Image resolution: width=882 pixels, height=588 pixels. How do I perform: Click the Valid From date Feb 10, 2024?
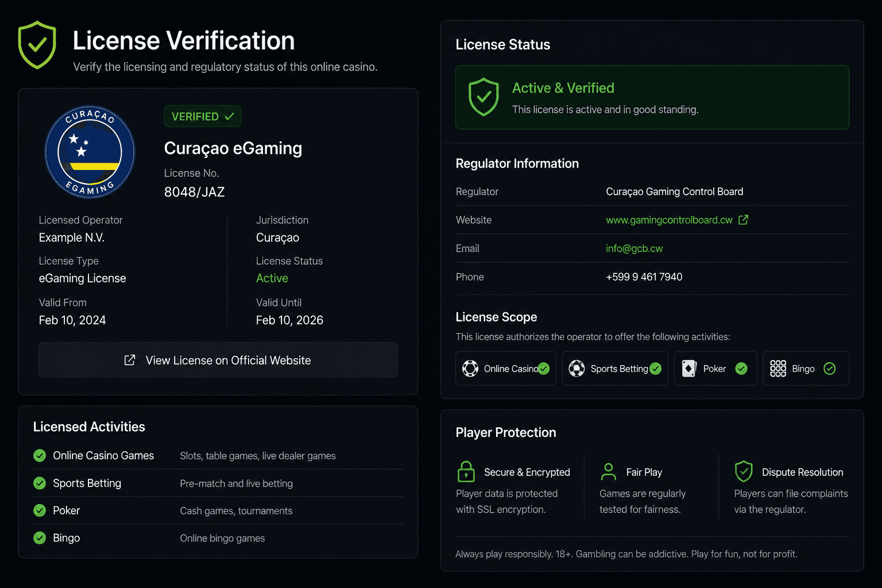72,320
